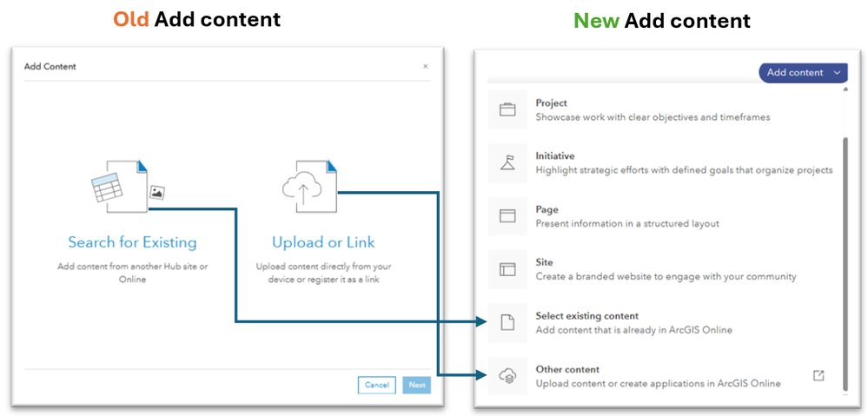
Task: Click the Project briefcase icon
Action: tap(507, 109)
